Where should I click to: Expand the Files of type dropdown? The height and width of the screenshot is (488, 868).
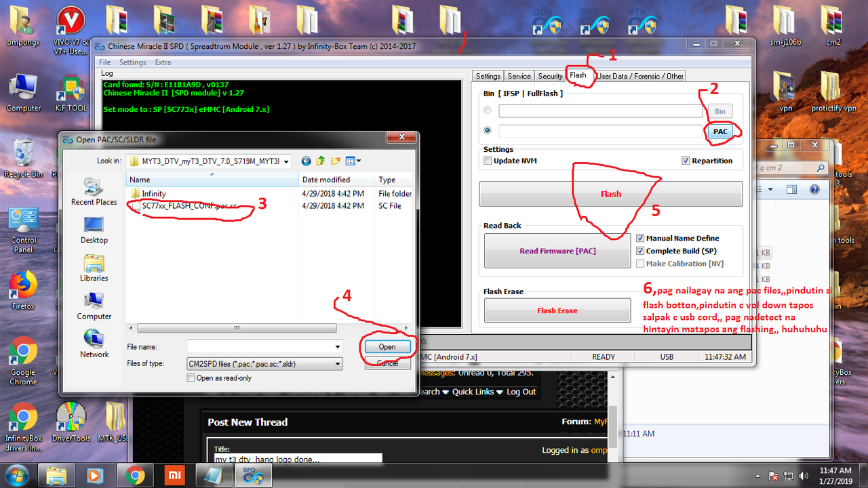click(338, 364)
